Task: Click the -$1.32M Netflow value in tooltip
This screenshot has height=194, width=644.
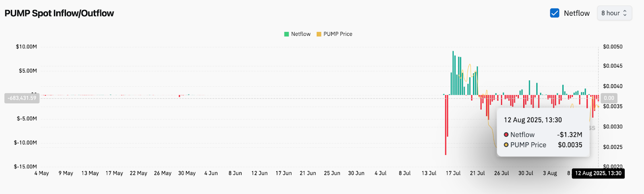Action: (570, 135)
